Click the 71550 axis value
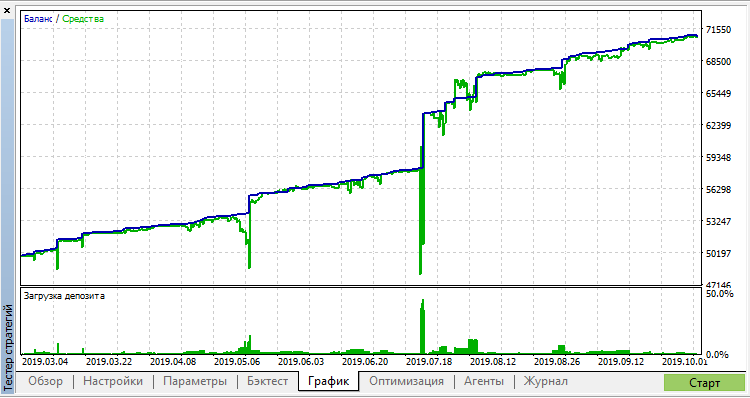Viewport: 750px width, 398px height. tap(718, 29)
